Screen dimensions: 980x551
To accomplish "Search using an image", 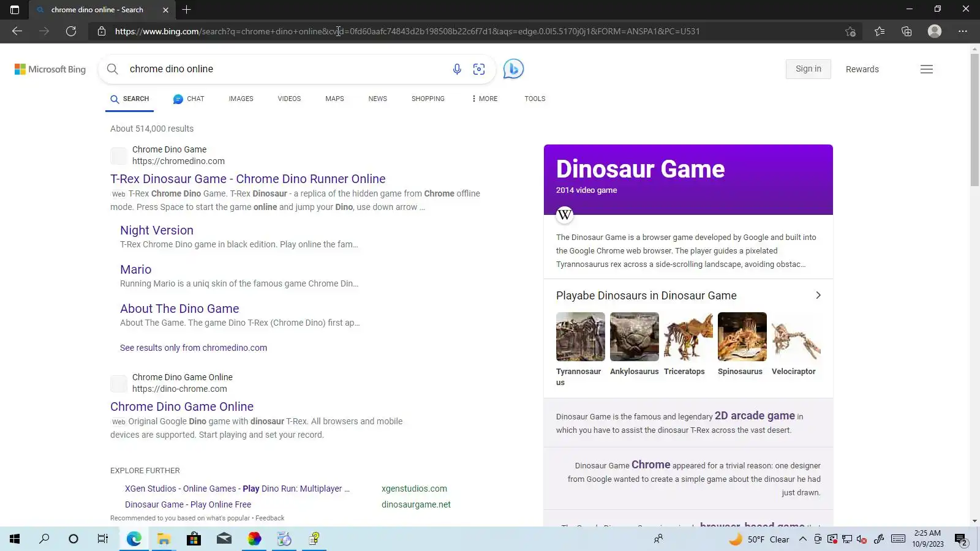I will coord(479,69).
